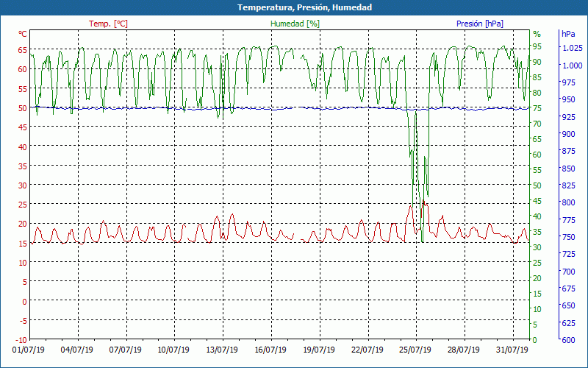Select the green Humedad [%] legend label
588x368 pixels.
[x=295, y=24]
